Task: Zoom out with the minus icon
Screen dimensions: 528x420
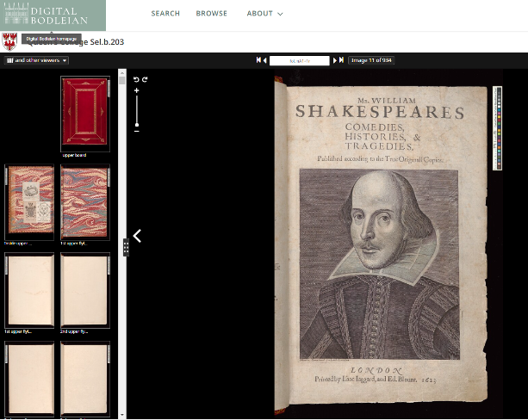Action: coord(136,131)
